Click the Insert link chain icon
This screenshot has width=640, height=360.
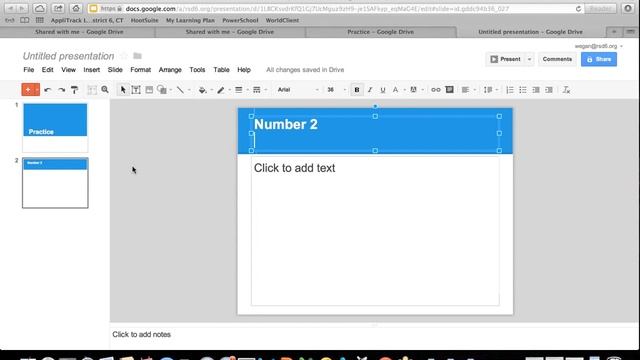(x=436, y=90)
